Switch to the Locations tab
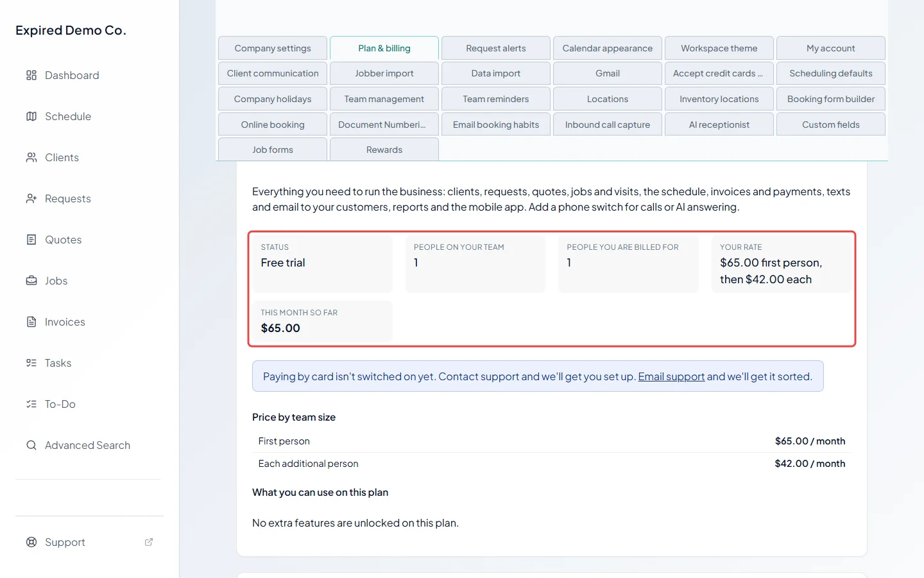Screen dimensions: 924x578 (608, 99)
